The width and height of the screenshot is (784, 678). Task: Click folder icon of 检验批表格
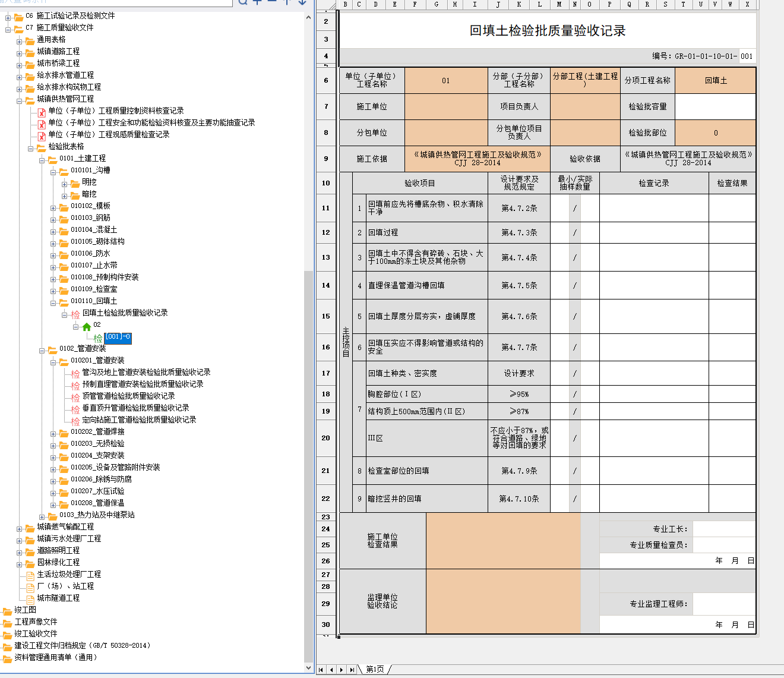(41, 147)
